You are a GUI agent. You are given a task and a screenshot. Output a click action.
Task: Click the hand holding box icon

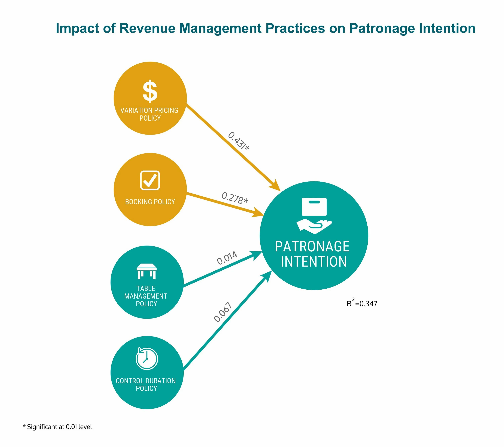click(314, 226)
